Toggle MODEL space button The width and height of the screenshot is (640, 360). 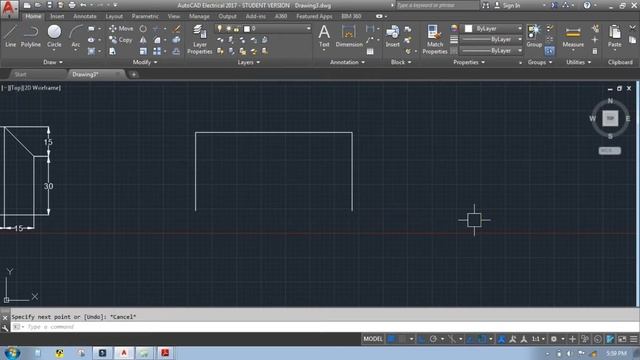373,339
